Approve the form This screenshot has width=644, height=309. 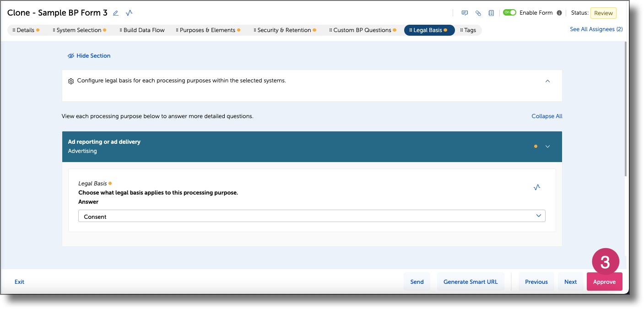point(604,282)
